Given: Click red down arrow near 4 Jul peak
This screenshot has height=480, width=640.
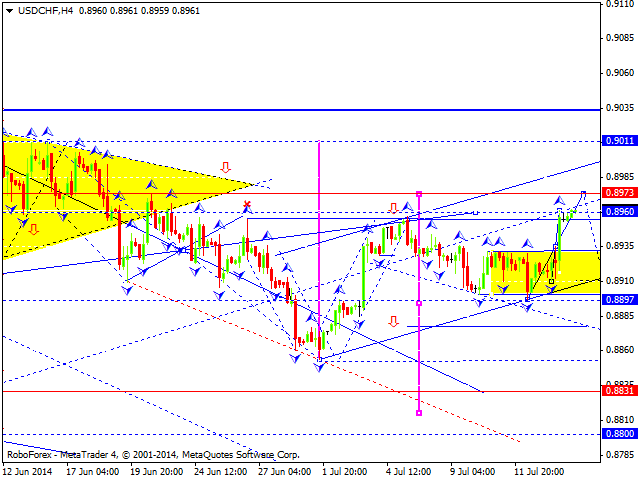Looking at the screenshot, I should [393, 208].
